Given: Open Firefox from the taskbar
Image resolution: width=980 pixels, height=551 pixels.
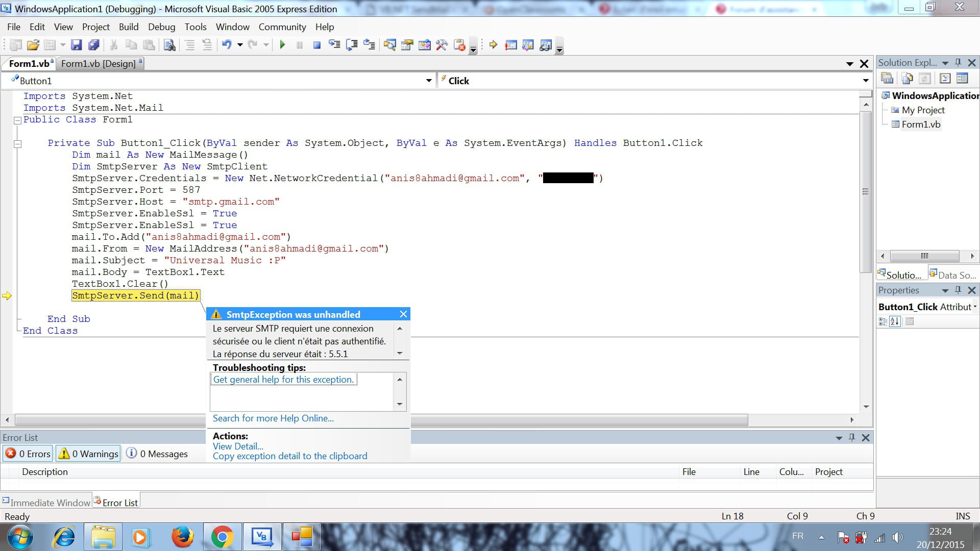Looking at the screenshot, I should click(182, 537).
